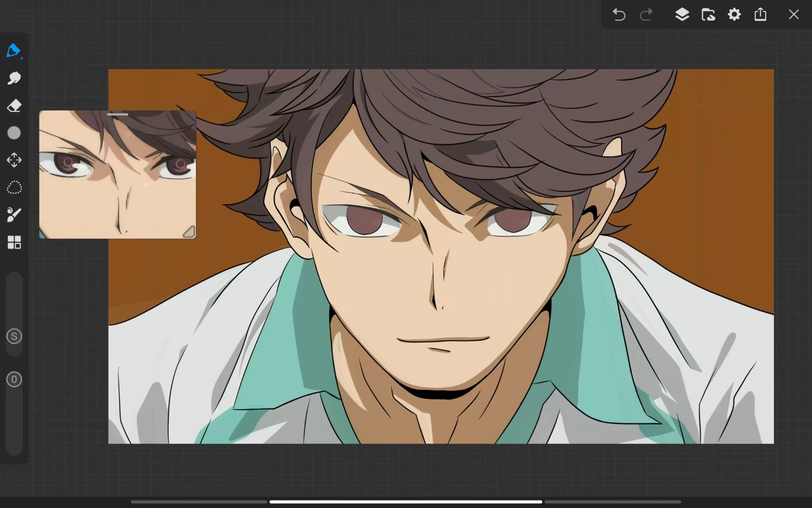
Task: Select the blue Brush tool
Action: (14, 50)
